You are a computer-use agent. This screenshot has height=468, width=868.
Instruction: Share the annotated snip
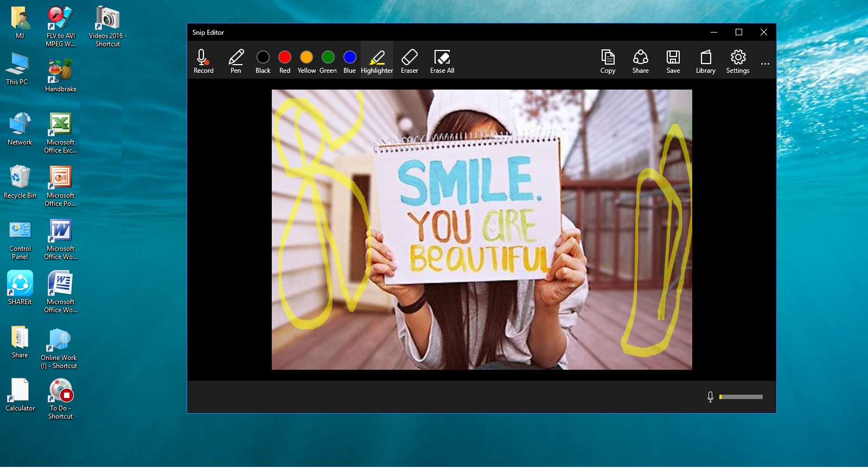[641, 61]
